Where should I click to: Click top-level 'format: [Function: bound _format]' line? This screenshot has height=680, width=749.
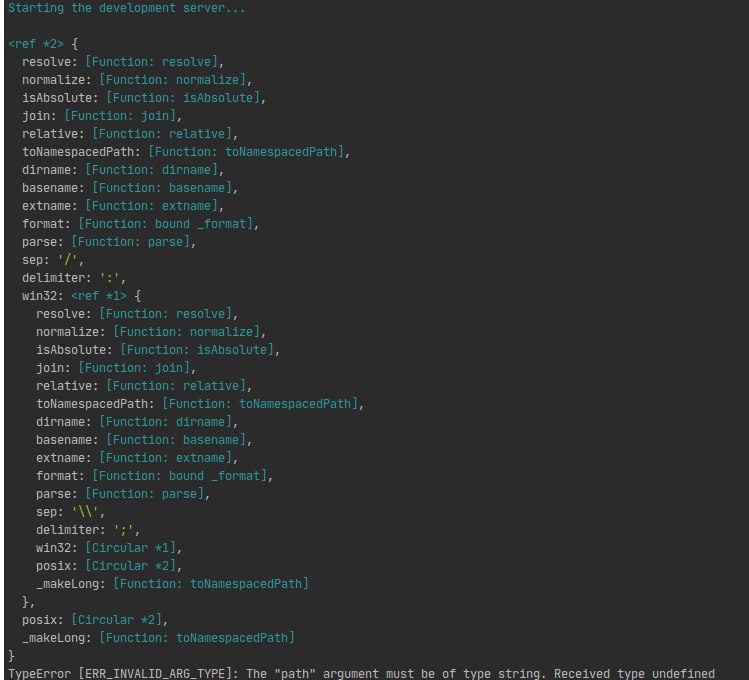[x=140, y=224]
